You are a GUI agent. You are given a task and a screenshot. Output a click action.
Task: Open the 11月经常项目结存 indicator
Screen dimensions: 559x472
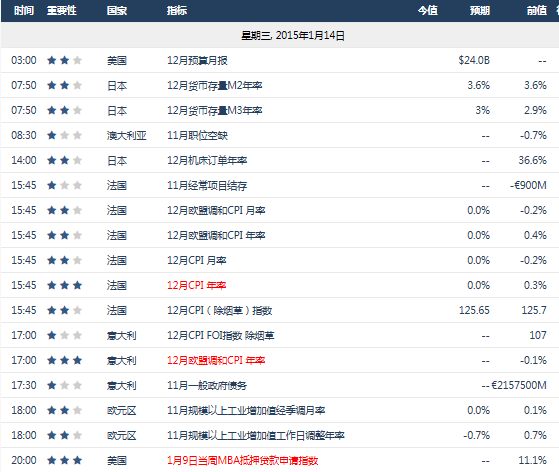(207, 185)
